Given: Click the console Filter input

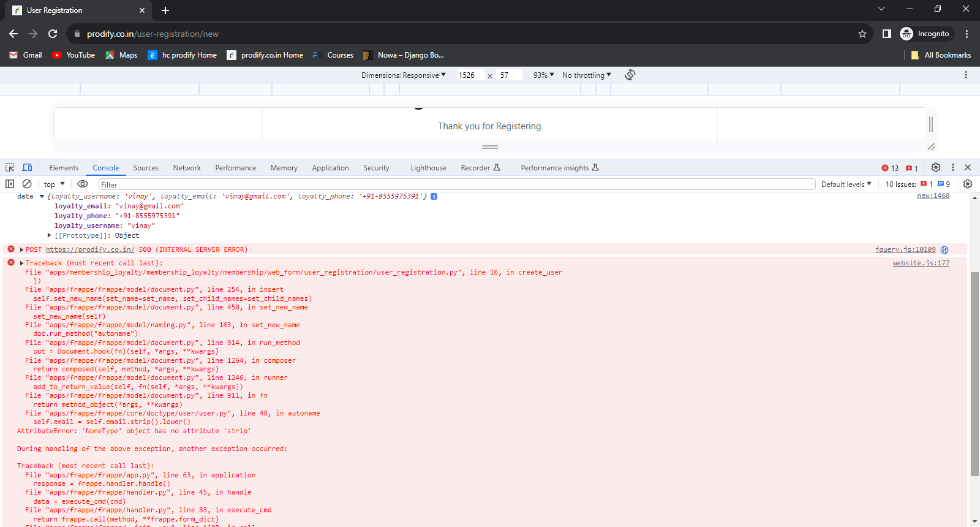Looking at the screenshot, I should (457, 184).
